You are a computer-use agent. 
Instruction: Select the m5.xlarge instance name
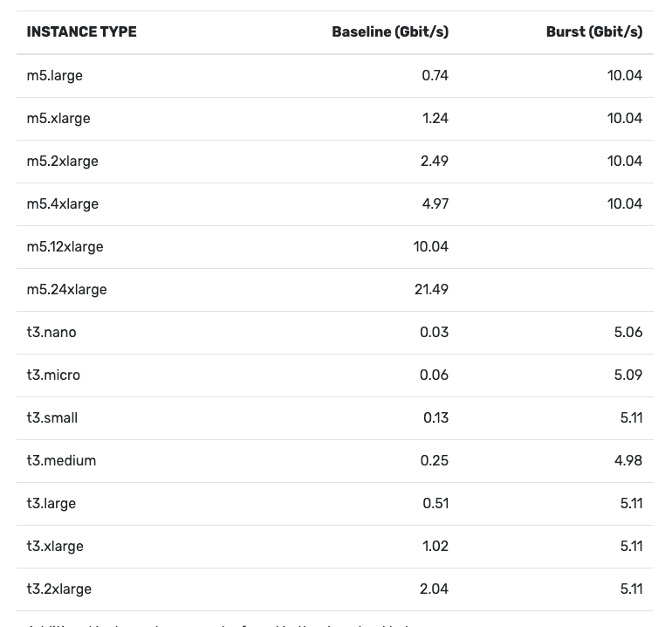coord(58,119)
